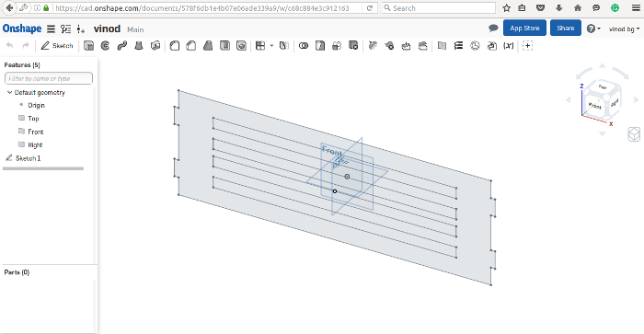Click the Parts (0) header
This screenshot has height=334, width=644.
(x=17, y=272)
